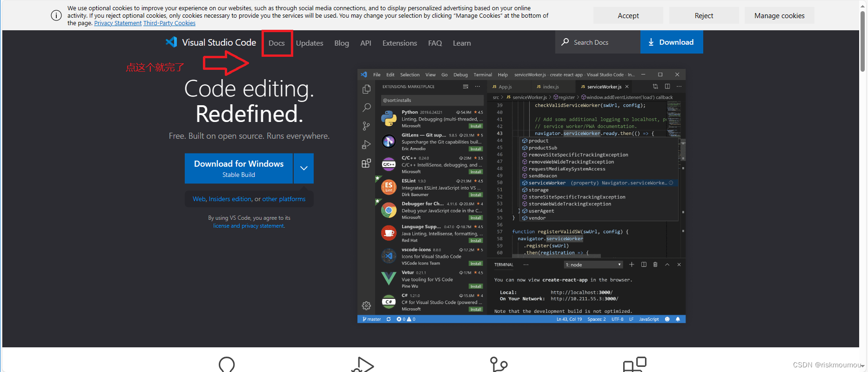Open more actions ellipsis in Extensions header
The width and height of the screenshot is (868, 372).
tap(478, 87)
